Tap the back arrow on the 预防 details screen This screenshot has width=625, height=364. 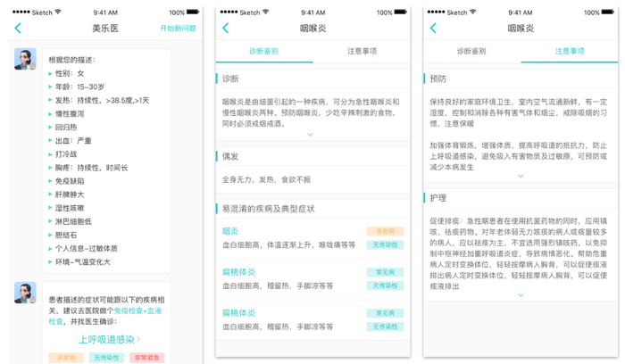[434, 29]
